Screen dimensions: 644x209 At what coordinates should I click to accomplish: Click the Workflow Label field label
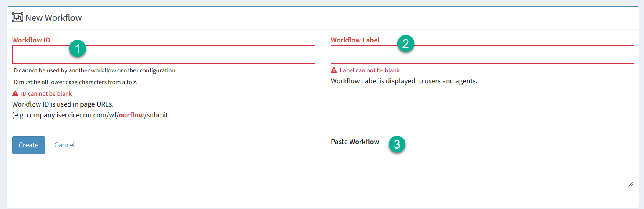[x=355, y=40]
